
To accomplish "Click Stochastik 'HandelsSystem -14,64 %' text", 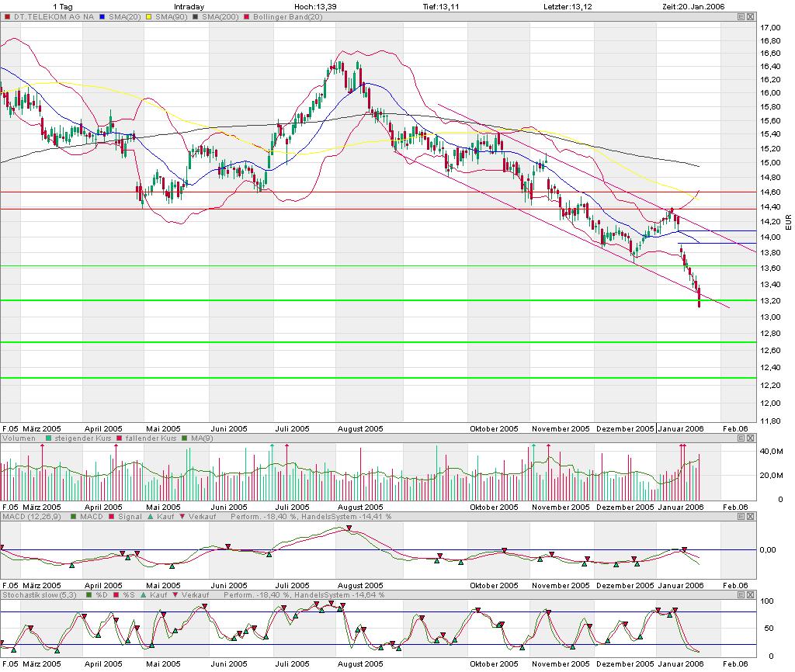I will [x=339, y=595].
